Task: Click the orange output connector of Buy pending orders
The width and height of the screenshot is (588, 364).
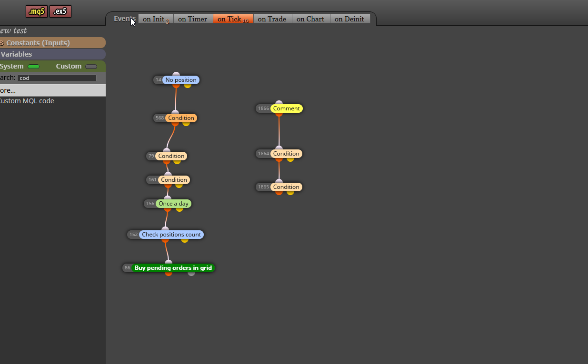Action: pos(169,274)
